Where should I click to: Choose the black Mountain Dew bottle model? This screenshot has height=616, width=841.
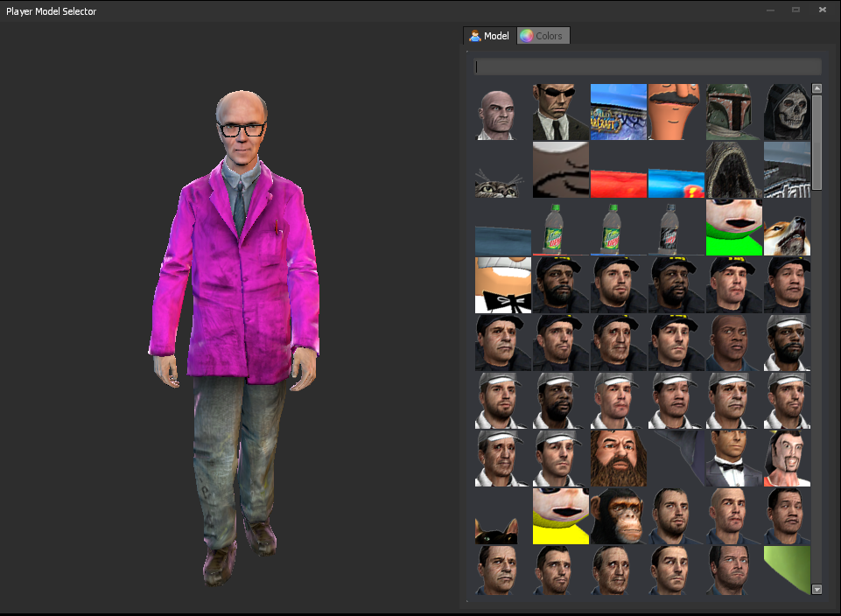pos(676,227)
